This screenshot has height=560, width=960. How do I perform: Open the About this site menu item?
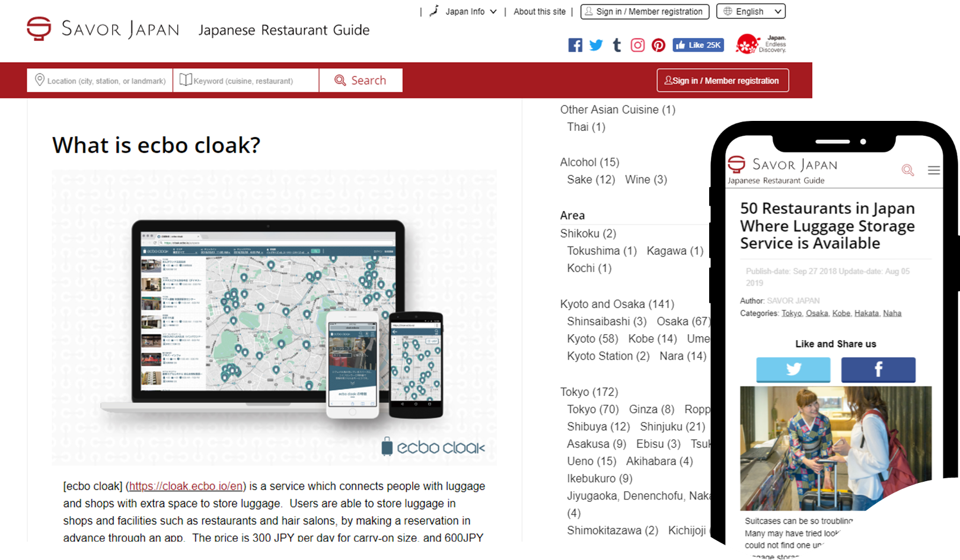coord(539,11)
